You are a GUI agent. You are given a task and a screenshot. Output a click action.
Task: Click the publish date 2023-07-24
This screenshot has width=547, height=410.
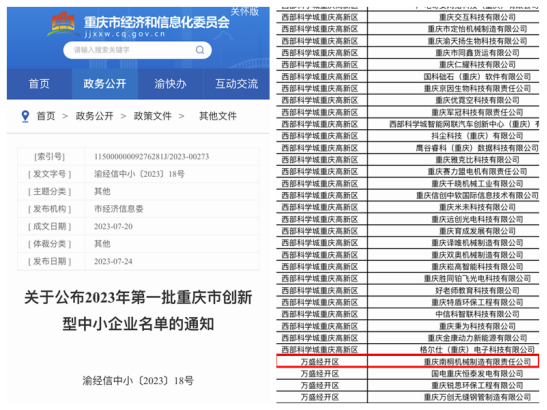(x=113, y=261)
